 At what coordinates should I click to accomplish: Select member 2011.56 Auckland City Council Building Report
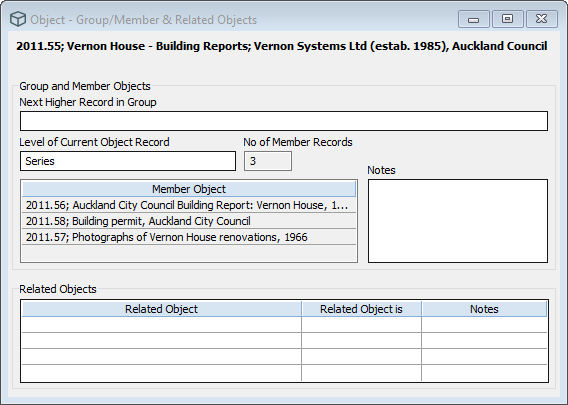(189, 205)
